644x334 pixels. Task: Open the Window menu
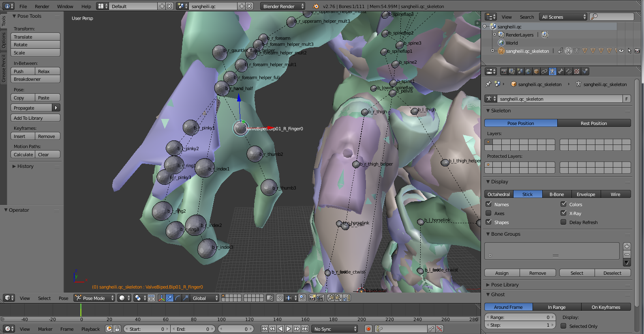click(65, 6)
